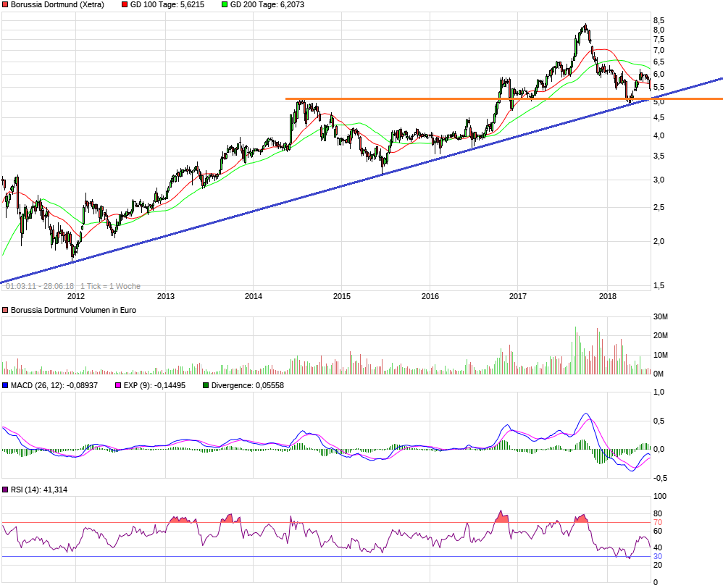
Task: Click the red 70 RSI overbought label
Action: (x=658, y=523)
